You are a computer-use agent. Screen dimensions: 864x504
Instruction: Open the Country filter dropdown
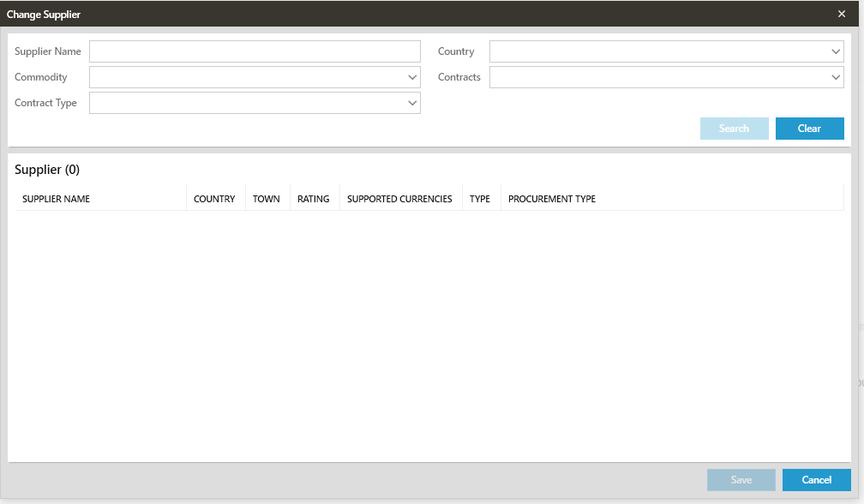(x=666, y=51)
